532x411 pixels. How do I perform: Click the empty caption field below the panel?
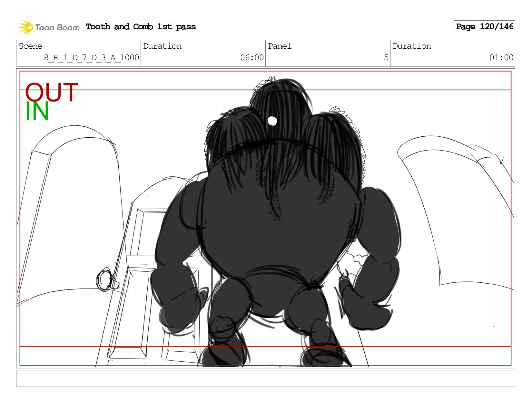pyautogui.click(x=265, y=378)
